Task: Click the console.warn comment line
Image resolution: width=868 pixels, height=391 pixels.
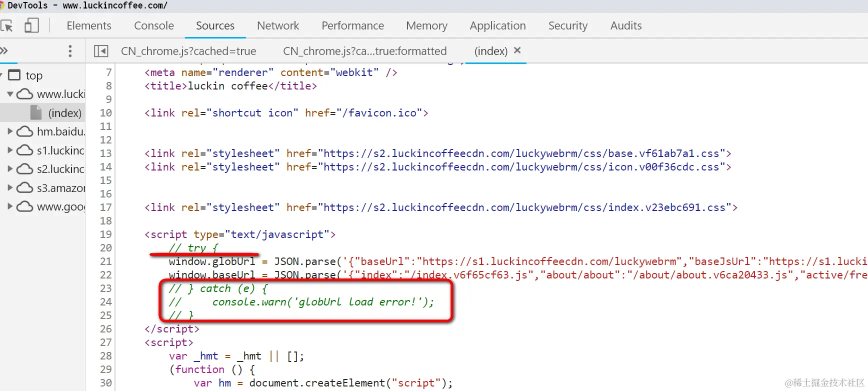Action: (x=301, y=301)
